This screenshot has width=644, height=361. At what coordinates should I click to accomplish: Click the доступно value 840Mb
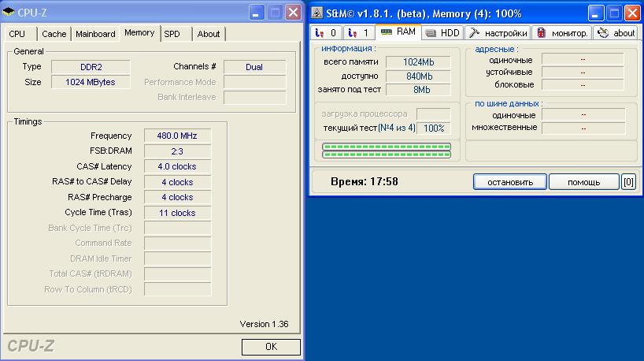click(418, 76)
